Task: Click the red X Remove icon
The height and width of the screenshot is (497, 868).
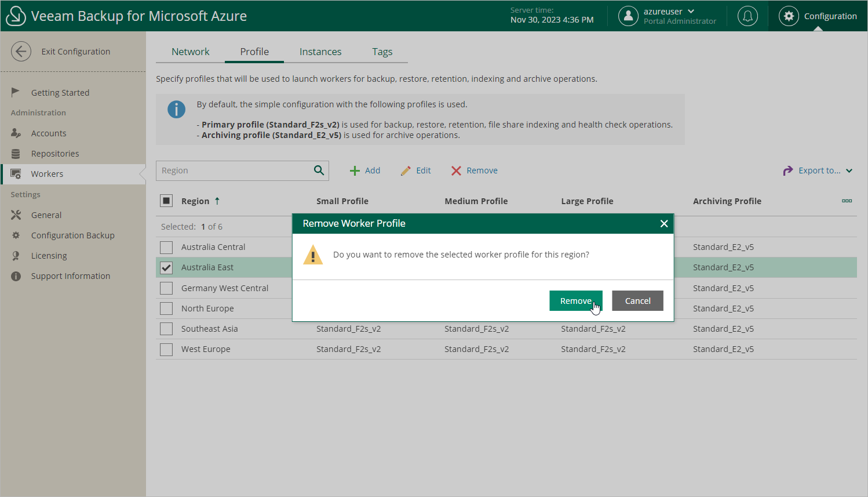Action: tap(456, 170)
